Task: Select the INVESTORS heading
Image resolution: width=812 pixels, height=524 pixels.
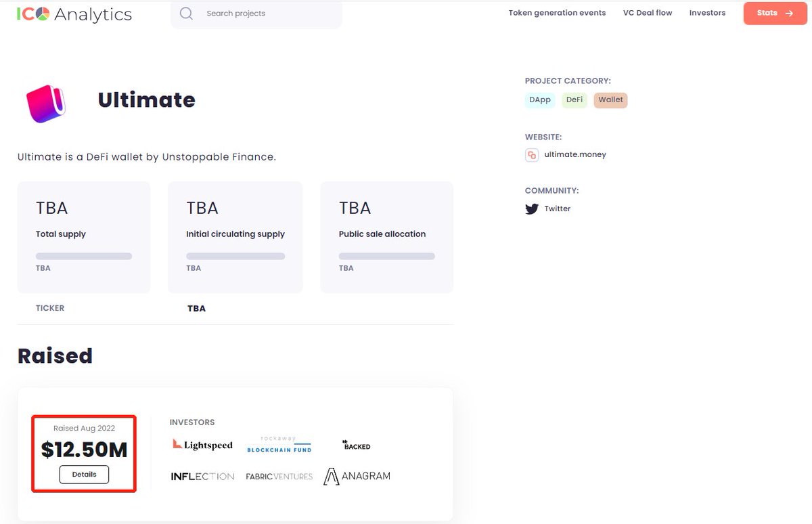Action: 192,422
